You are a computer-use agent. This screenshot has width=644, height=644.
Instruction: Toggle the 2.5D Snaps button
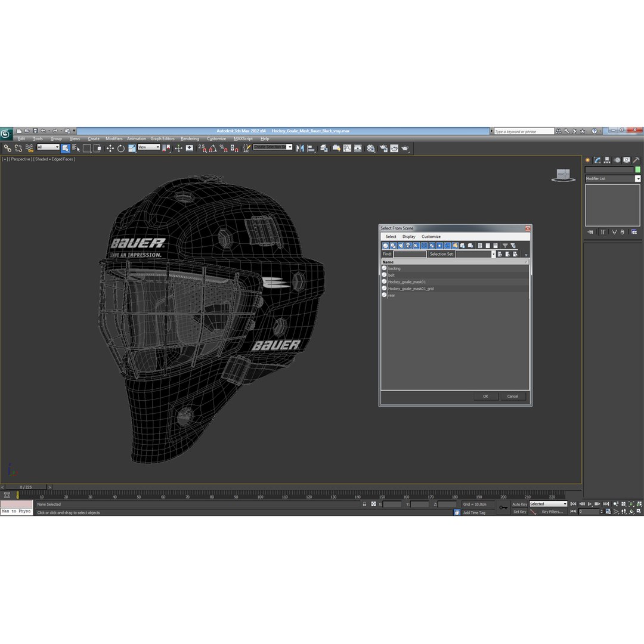pyautogui.click(x=202, y=148)
